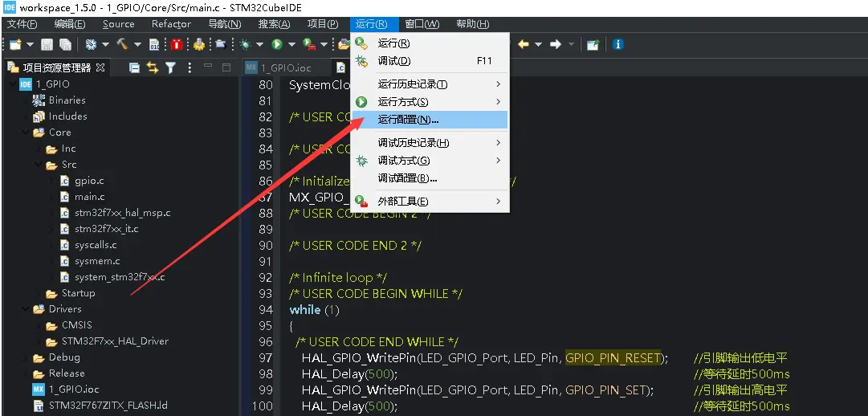Collapse the Src folder node
Image resolution: width=868 pixels, height=416 pixels.
pyautogui.click(x=39, y=165)
